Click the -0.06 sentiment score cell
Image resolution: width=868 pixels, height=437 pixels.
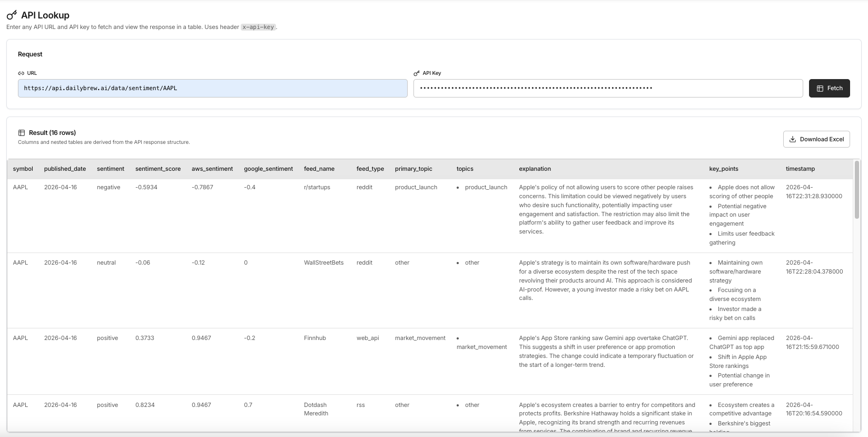tap(143, 263)
